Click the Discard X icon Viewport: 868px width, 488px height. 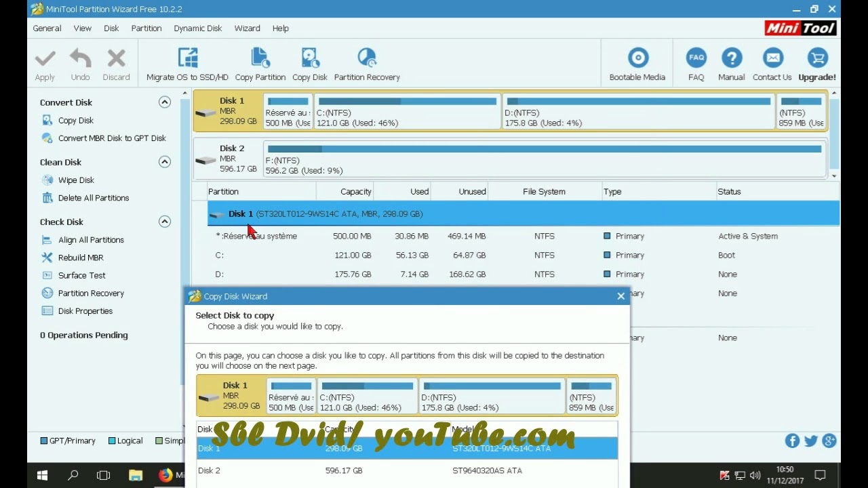[116, 58]
